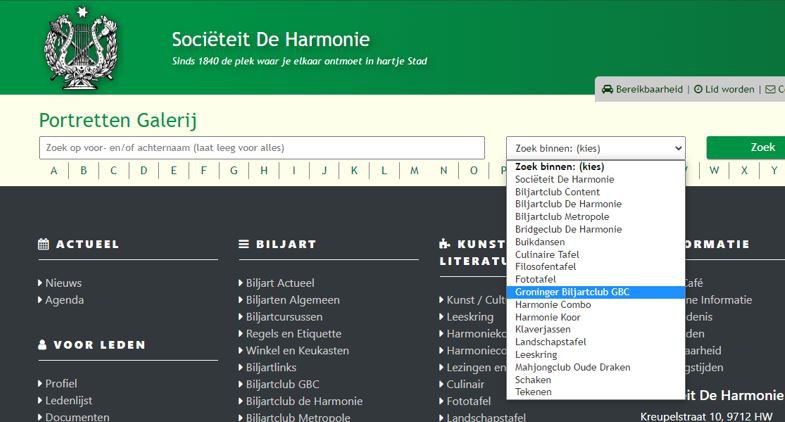Open Regels en Etiquette link
Image resolution: width=785 pixels, height=422 pixels.
pyautogui.click(x=293, y=334)
